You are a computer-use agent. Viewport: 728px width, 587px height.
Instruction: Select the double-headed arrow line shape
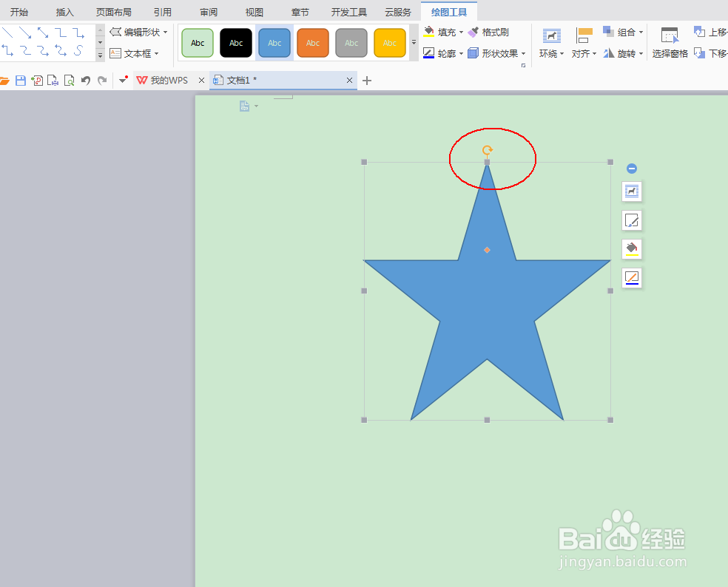click(x=43, y=33)
